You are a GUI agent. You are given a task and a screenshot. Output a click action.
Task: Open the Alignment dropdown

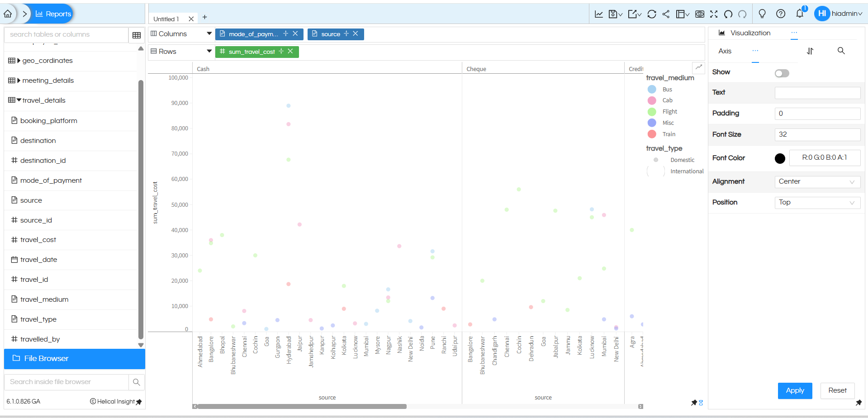817,181
